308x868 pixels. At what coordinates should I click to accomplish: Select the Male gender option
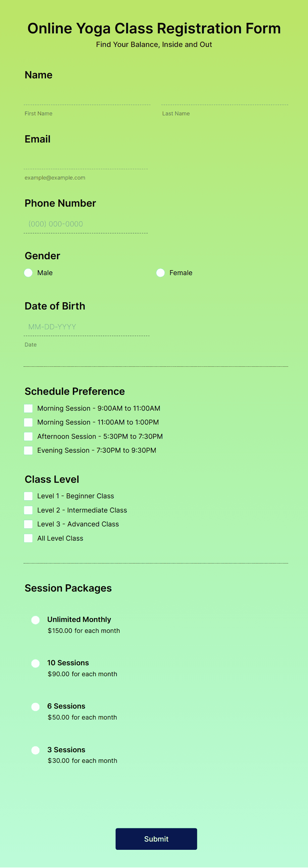click(28, 273)
